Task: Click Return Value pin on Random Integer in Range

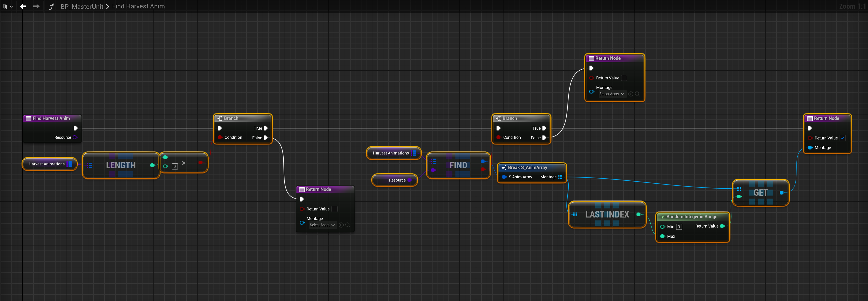Action: tap(722, 226)
